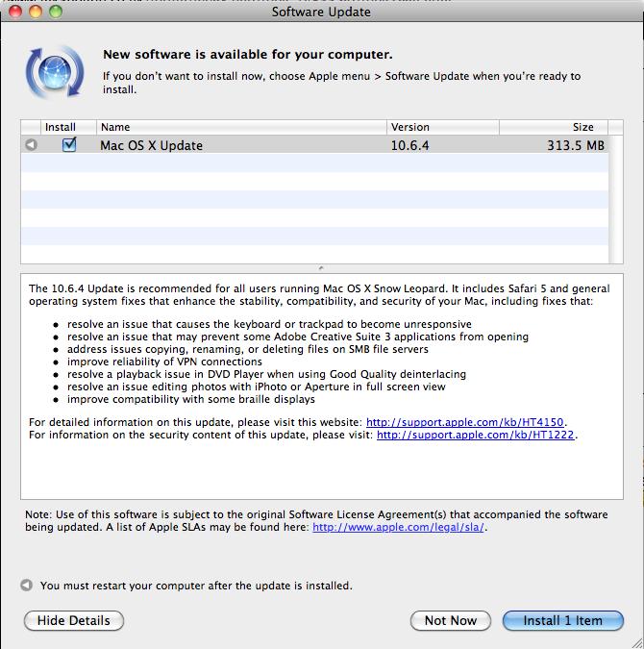Close the Software Update window

coord(15,12)
